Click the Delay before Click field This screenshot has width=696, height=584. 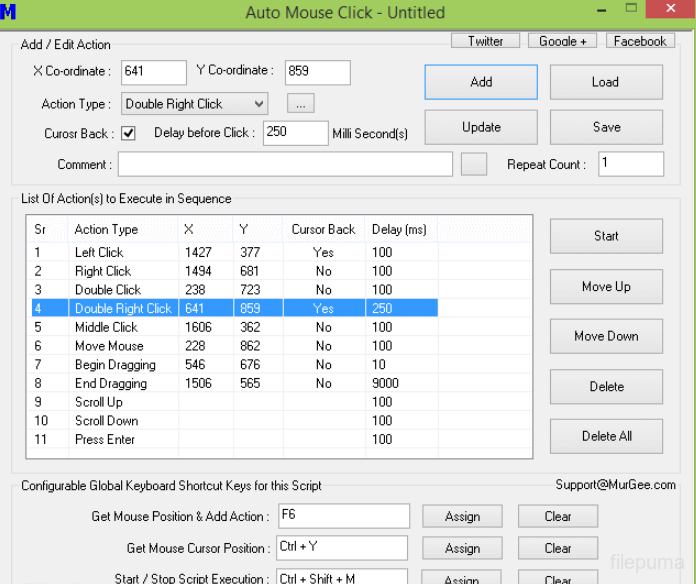click(295, 133)
